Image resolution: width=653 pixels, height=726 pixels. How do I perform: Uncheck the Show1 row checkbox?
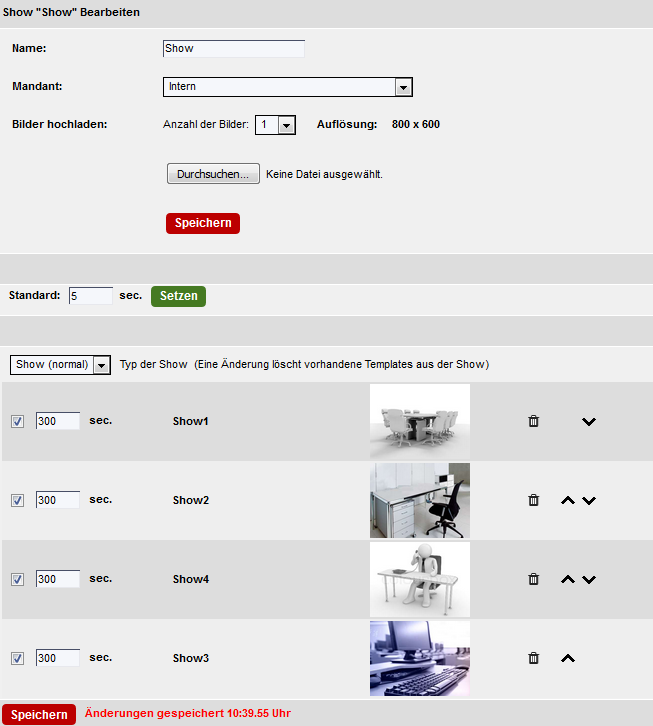coord(18,421)
